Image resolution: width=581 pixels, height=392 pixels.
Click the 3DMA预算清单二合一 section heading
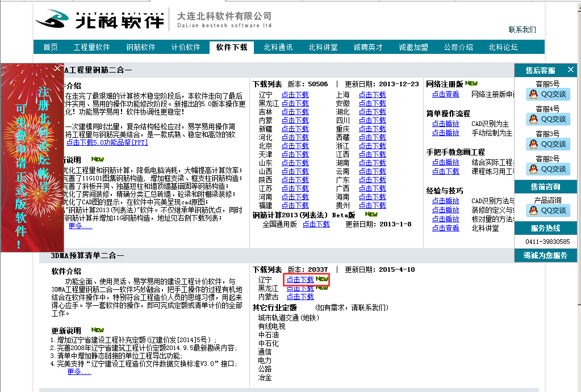[87, 255]
